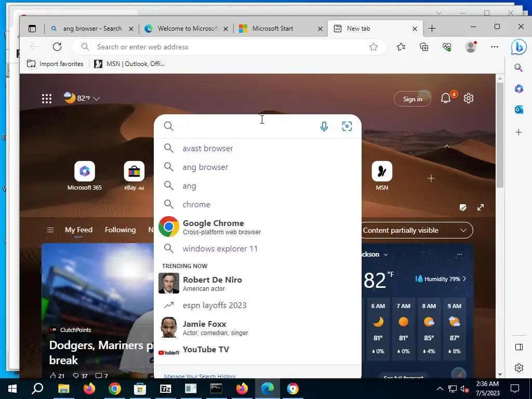This screenshot has height=399, width=532.
Task: Select Robert De Niro trending result
Action: [258, 283]
